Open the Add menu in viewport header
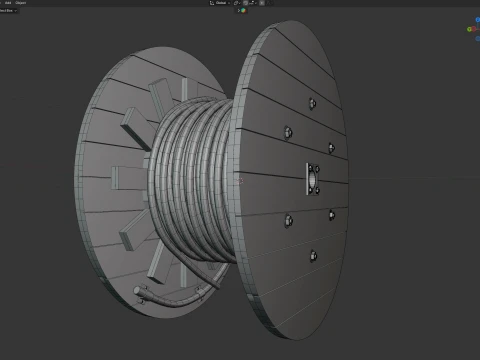 8,3
